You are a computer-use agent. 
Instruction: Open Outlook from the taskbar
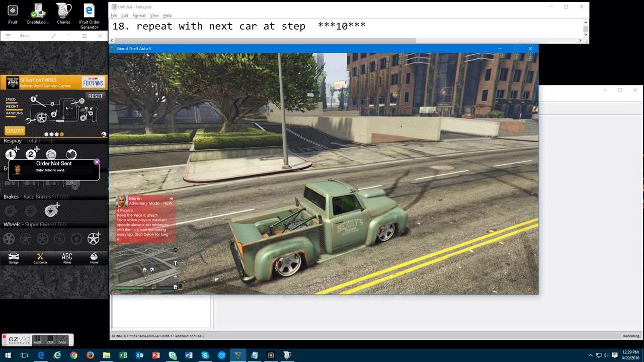[139, 355]
